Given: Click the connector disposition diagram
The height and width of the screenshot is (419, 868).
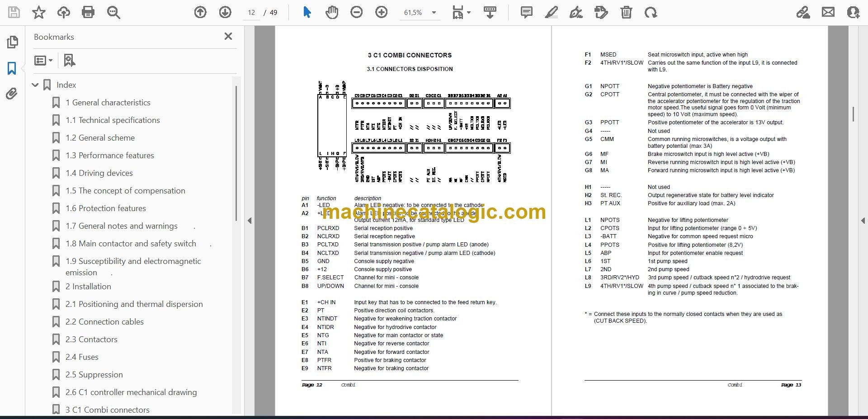Looking at the screenshot, I should pos(414,132).
